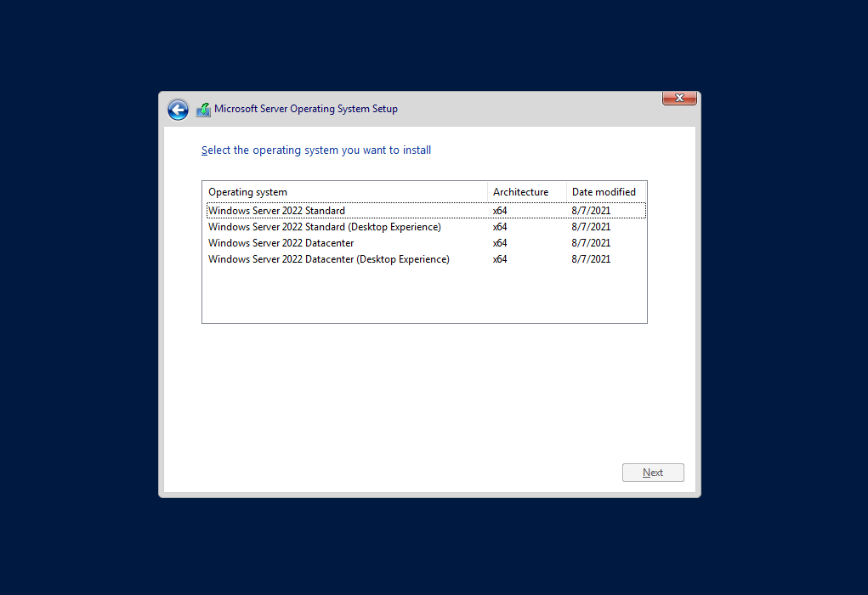This screenshot has width=868, height=595.
Task: Click the red close button
Action: (678, 98)
